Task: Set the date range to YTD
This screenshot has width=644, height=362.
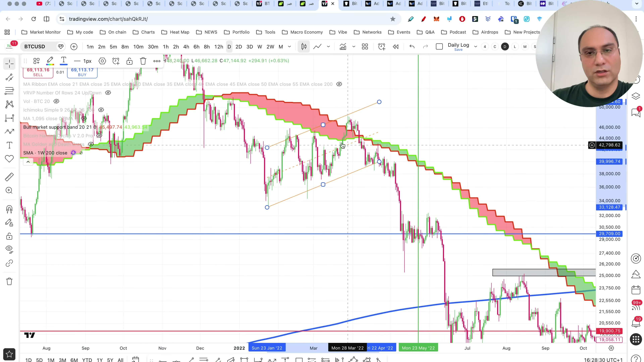Action: point(87,360)
